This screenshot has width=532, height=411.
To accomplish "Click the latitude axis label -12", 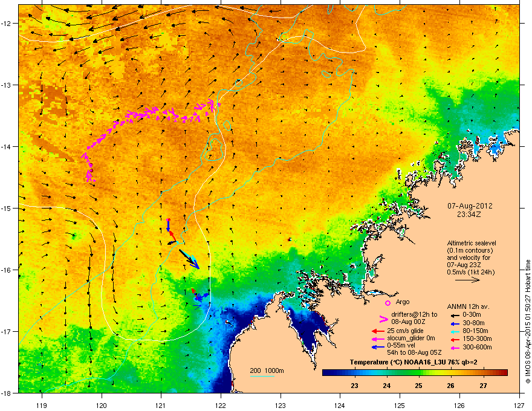I will tap(7, 23).
